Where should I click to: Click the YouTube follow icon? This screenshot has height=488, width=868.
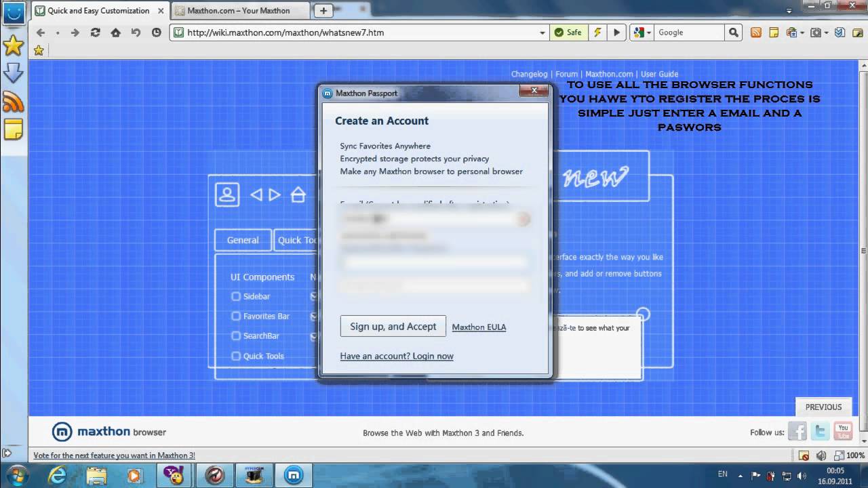[x=844, y=432]
